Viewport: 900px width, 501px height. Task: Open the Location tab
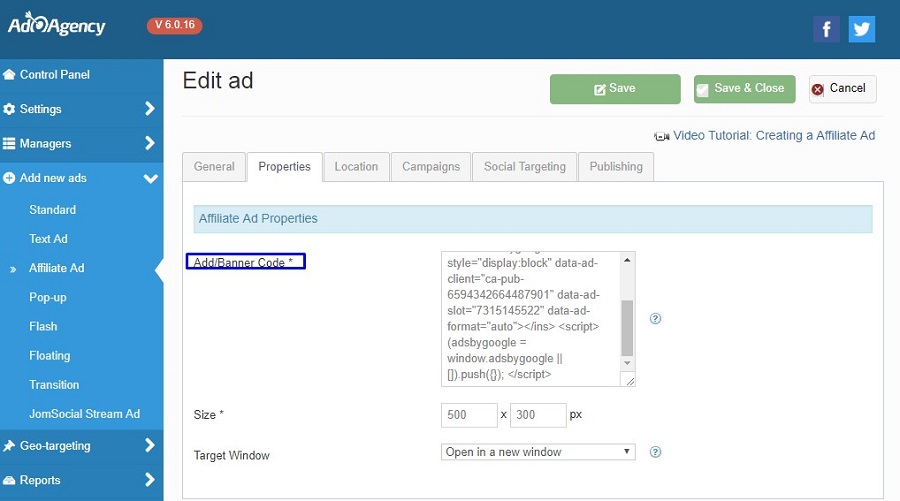[356, 166]
